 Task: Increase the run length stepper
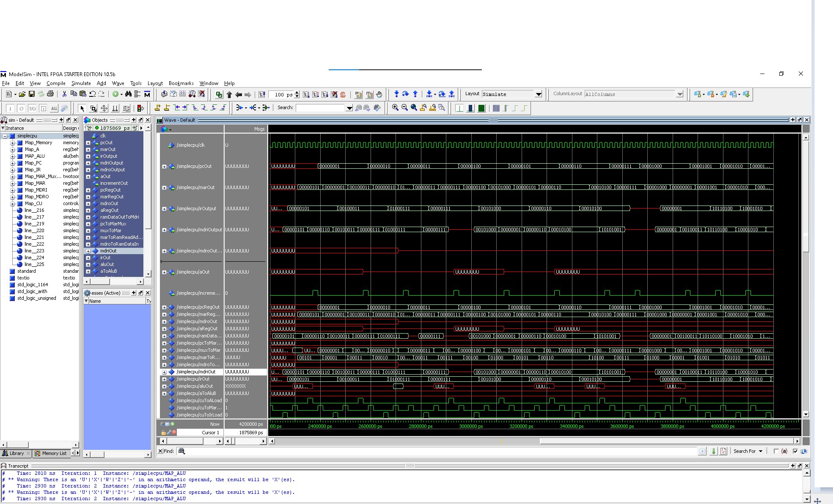[x=297, y=93]
